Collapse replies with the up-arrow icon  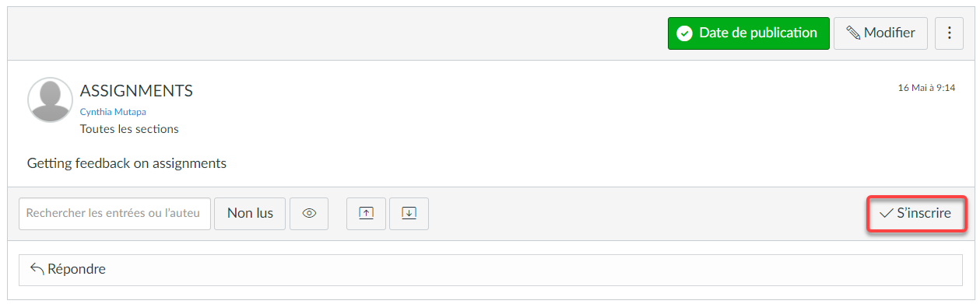tap(366, 213)
